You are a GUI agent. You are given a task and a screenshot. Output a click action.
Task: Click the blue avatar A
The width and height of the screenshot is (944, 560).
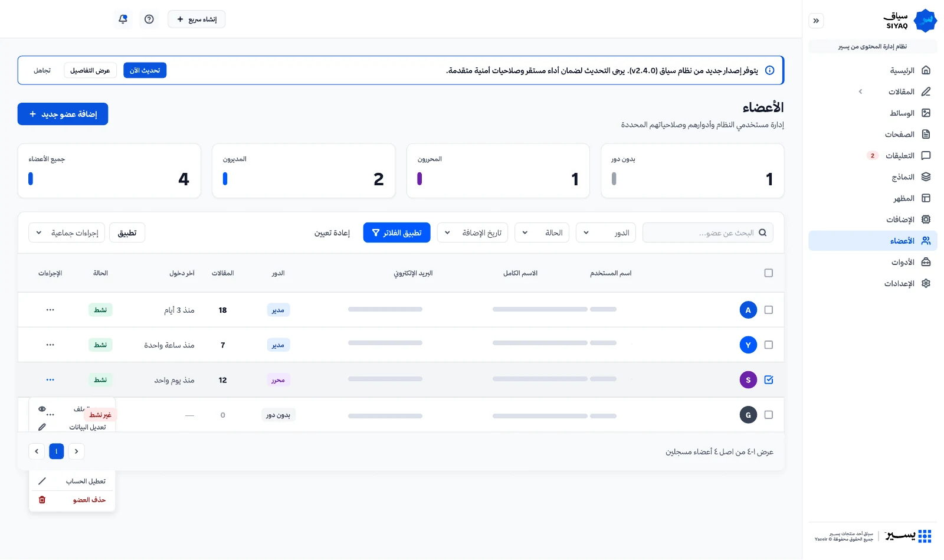pyautogui.click(x=748, y=310)
